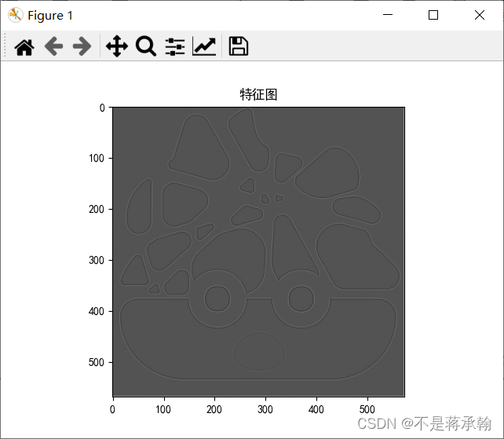Click the x-axis tick label 200
The image size is (504, 439).
(x=214, y=409)
